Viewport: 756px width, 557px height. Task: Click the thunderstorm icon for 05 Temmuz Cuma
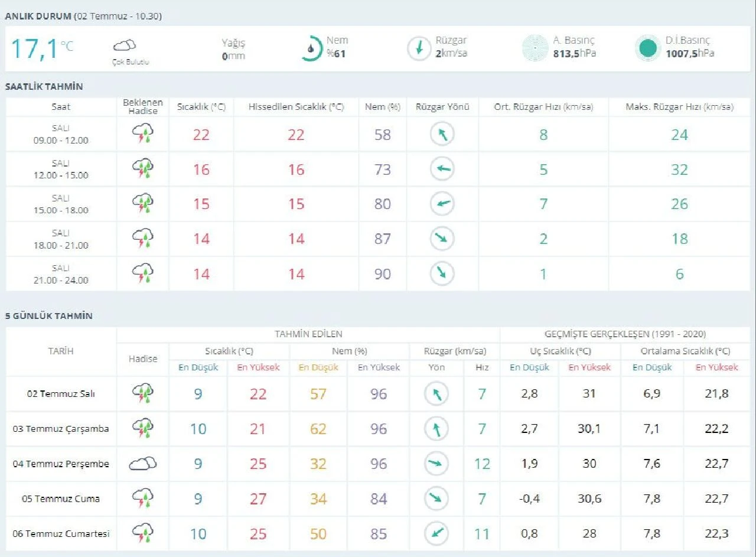[143, 499]
